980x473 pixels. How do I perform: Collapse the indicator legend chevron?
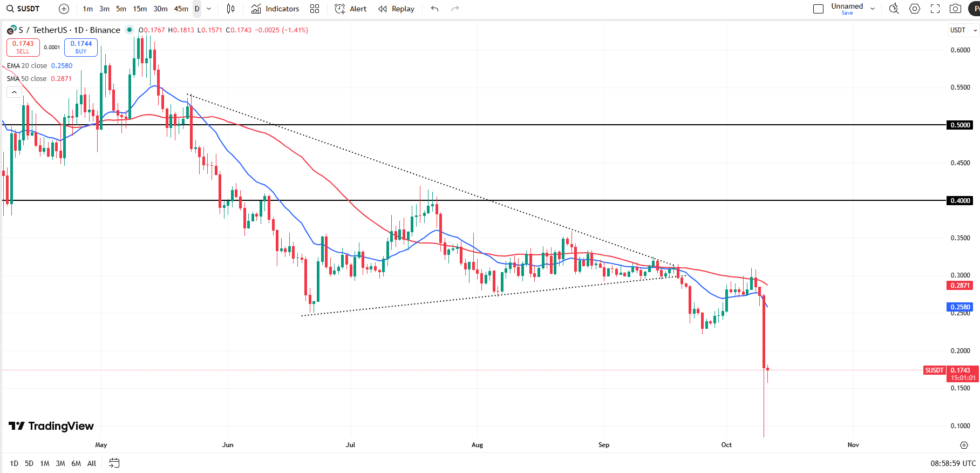(14, 92)
